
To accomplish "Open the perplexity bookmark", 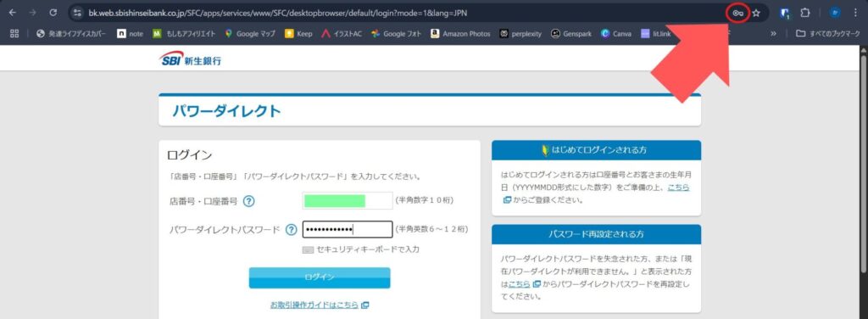I will (x=520, y=34).
